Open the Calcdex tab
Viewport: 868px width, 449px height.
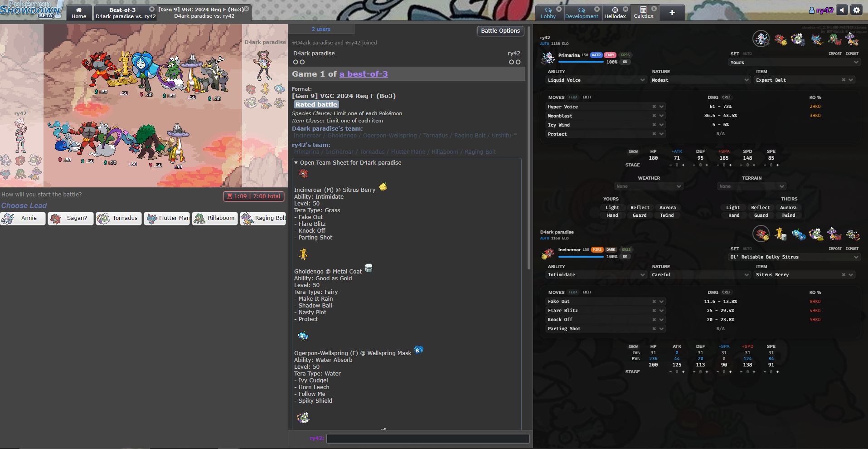click(x=644, y=12)
